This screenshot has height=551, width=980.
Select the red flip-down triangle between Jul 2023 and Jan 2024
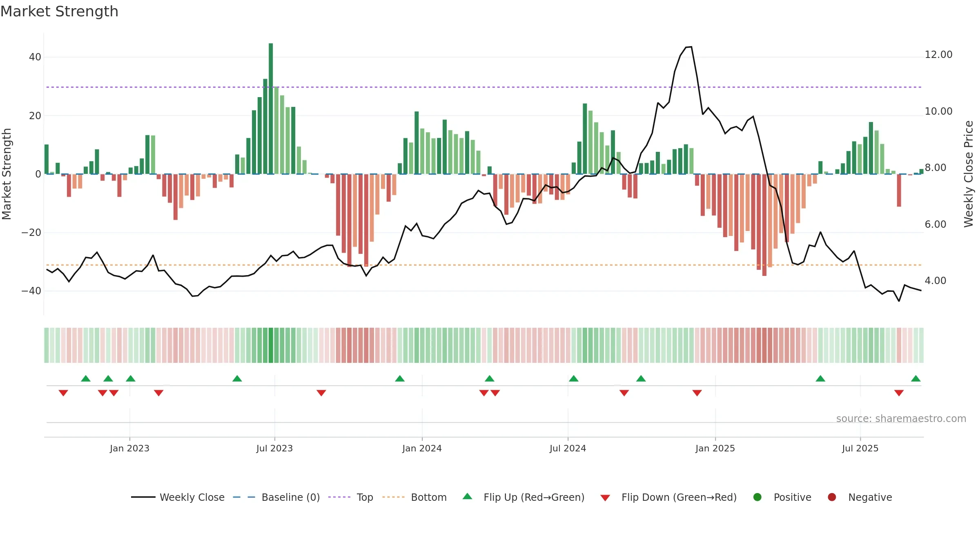[321, 393]
